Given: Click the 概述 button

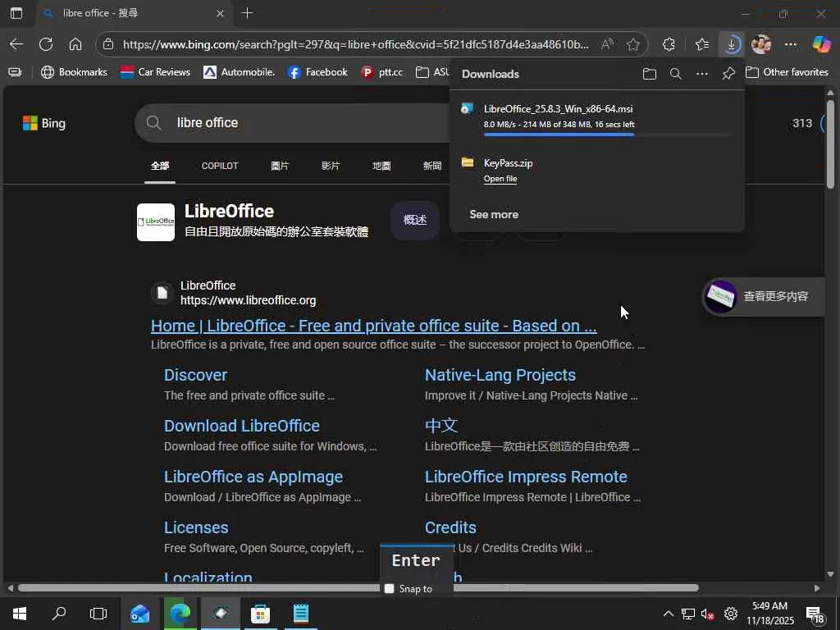Looking at the screenshot, I should point(414,220).
